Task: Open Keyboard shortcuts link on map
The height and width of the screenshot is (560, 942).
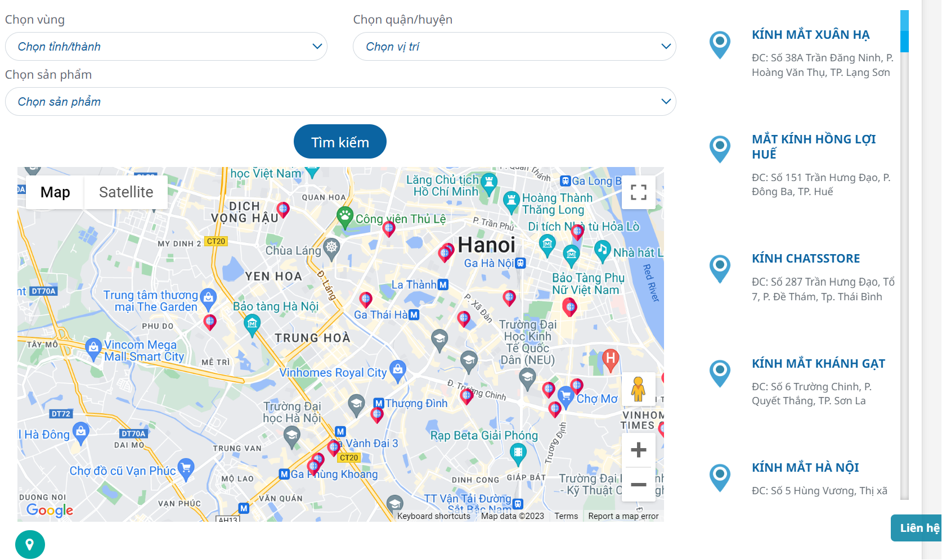Action: point(433,516)
